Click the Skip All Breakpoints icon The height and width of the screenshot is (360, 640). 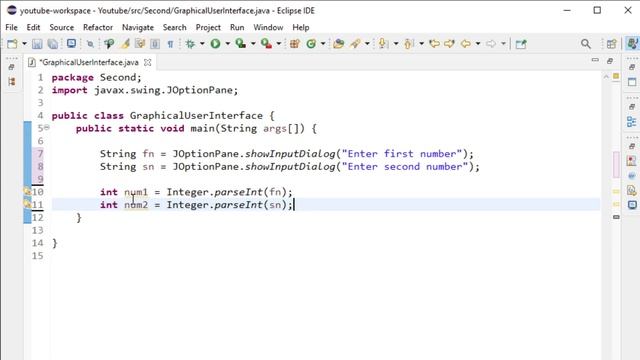[90, 44]
